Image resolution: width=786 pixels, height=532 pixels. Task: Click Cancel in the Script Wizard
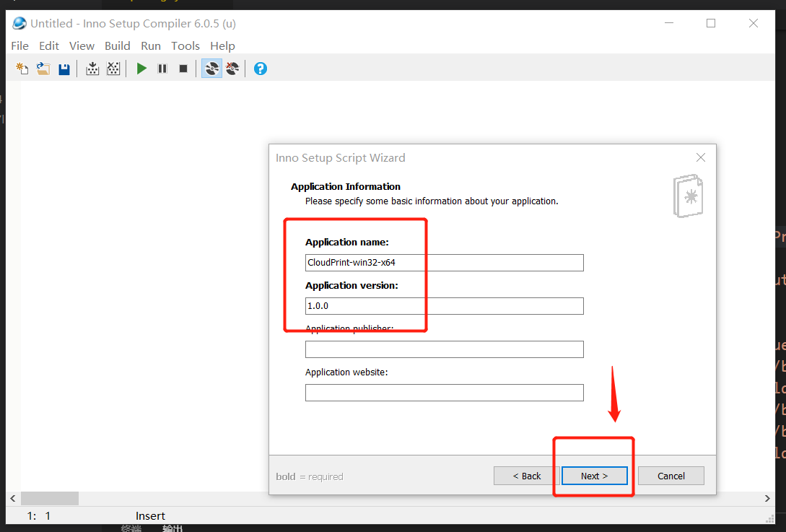[671, 476]
